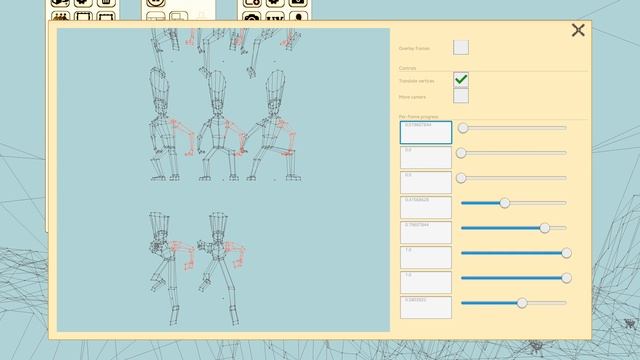The height and width of the screenshot is (360, 640).
Task: Select the seventh per-frame progress field
Action: pos(426,282)
